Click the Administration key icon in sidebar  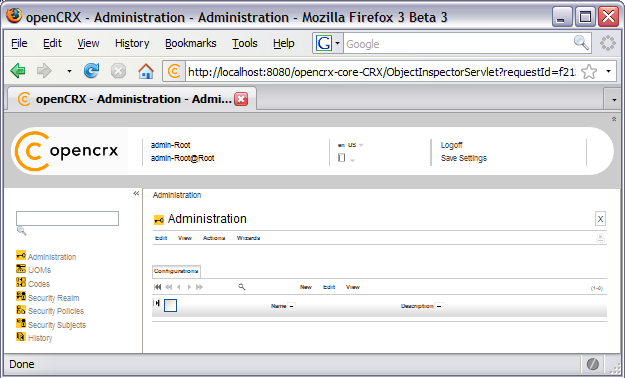[x=21, y=255]
